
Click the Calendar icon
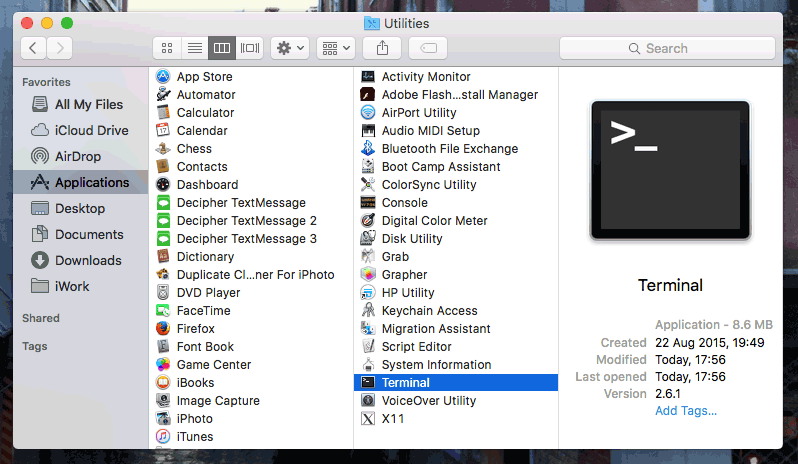click(x=163, y=131)
